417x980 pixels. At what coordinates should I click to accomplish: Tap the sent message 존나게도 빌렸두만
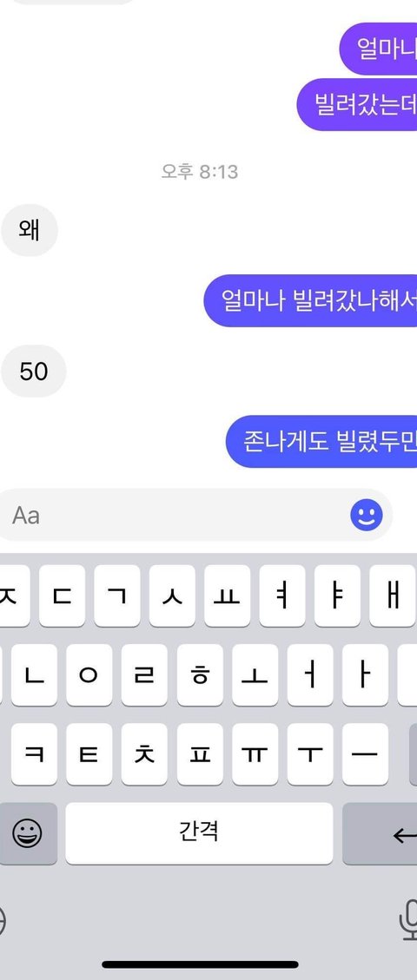coord(321,441)
